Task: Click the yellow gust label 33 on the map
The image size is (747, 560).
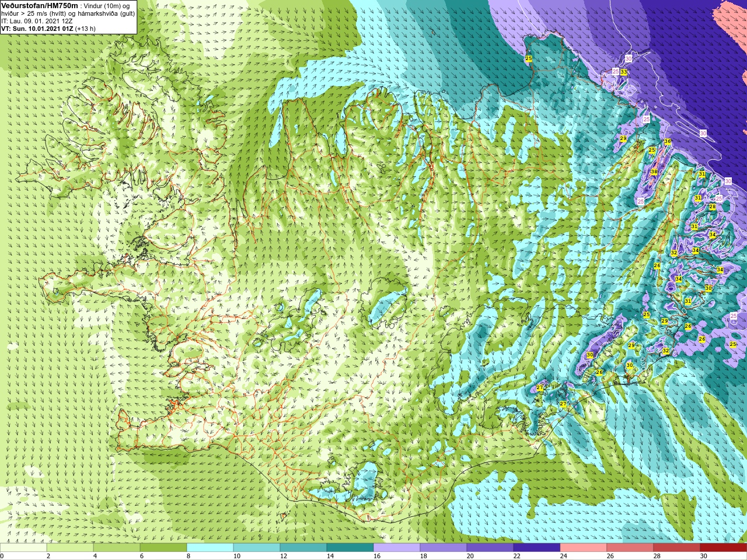Action: pos(623,72)
